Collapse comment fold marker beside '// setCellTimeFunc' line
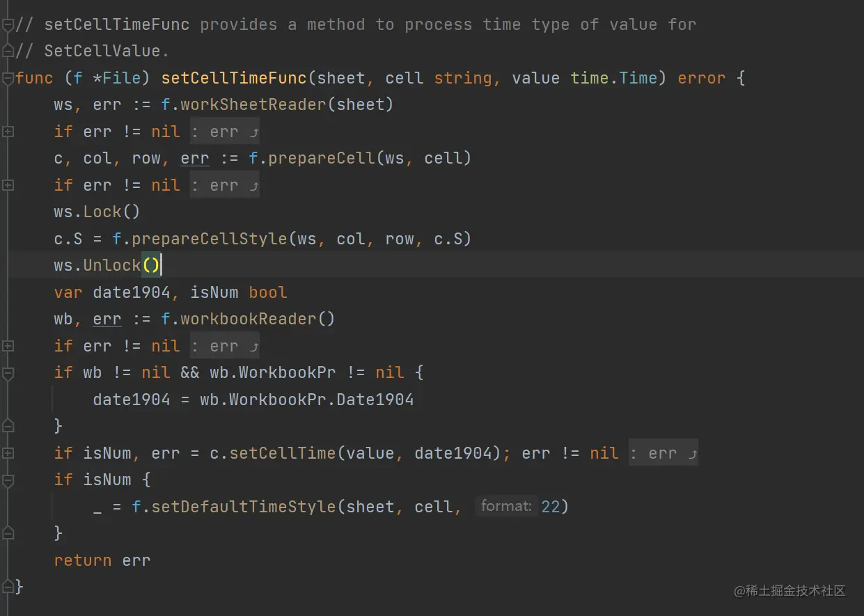 click(8, 25)
